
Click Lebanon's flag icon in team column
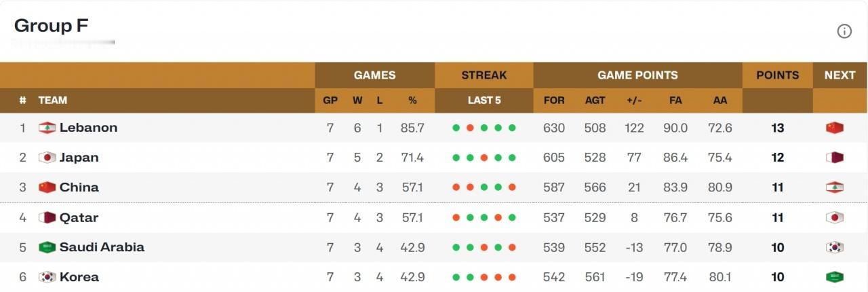click(x=47, y=128)
